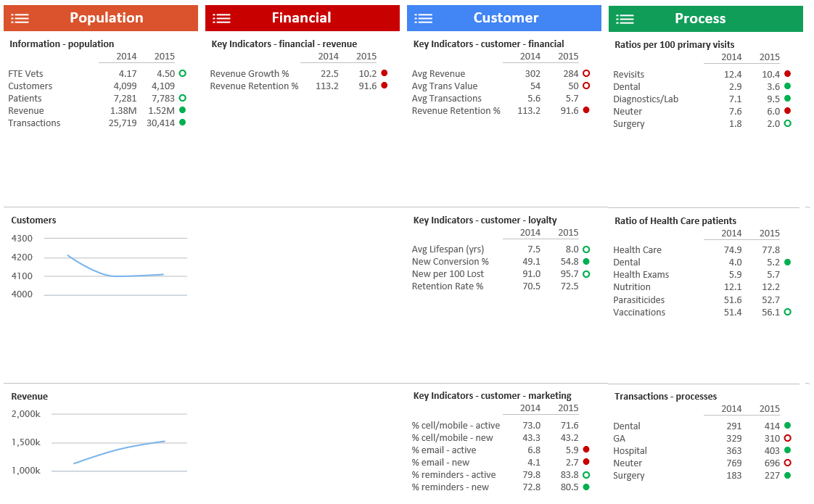The width and height of the screenshot is (814, 504).
Task: Select the Financial header title
Action: [301, 17]
